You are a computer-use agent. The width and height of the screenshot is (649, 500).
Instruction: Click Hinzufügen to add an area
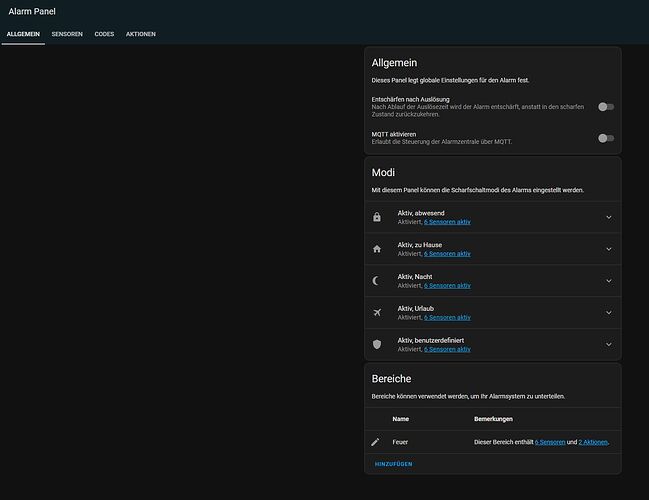click(394, 464)
